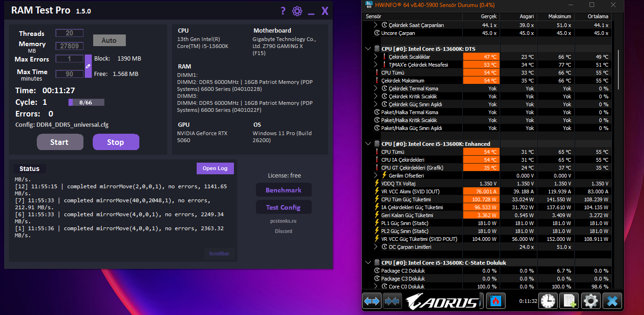Open Test Config
Image resolution: width=644 pixels, height=315 pixels.
pyautogui.click(x=283, y=207)
